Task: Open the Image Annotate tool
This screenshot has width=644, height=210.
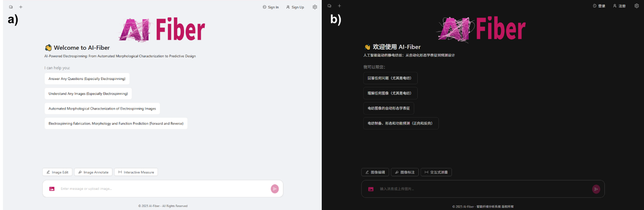Action: point(93,172)
